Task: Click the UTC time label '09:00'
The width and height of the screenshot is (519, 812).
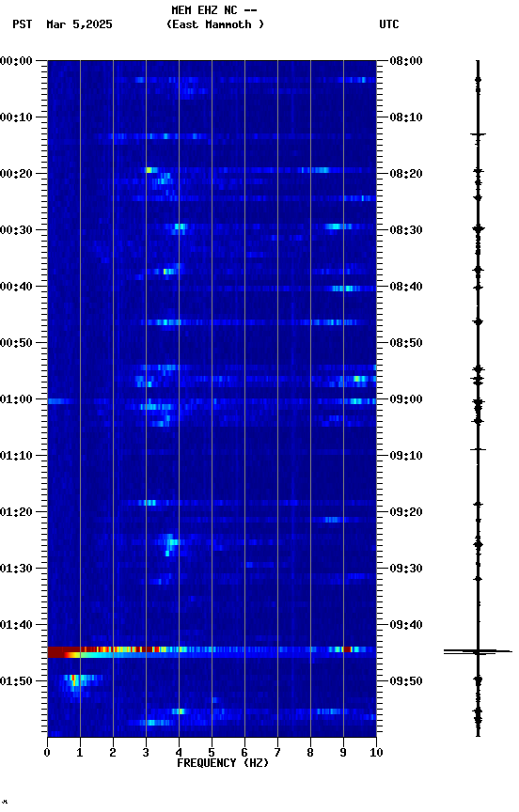Action: point(406,399)
